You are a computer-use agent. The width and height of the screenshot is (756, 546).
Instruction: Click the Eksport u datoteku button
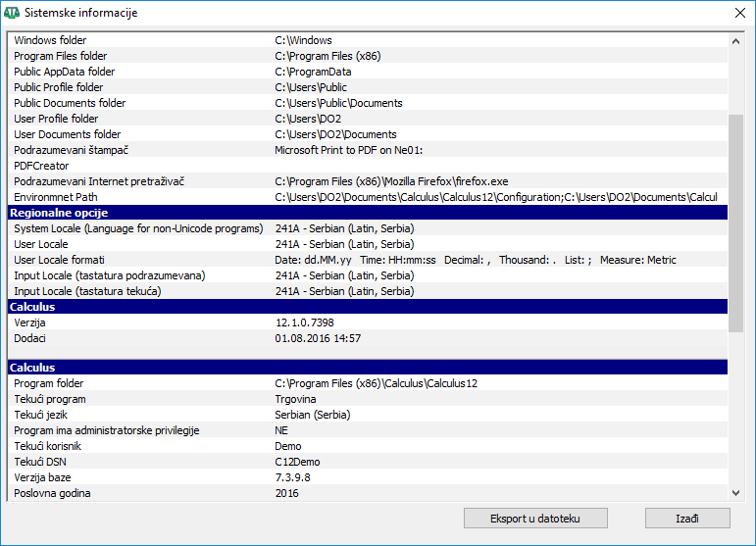(535, 518)
